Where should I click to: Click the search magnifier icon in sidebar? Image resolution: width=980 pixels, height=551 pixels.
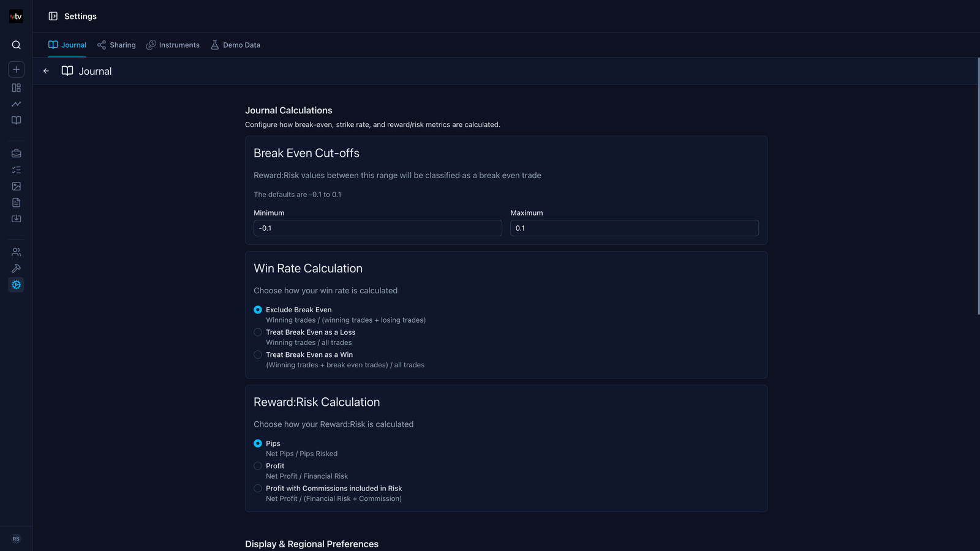coord(17,45)
